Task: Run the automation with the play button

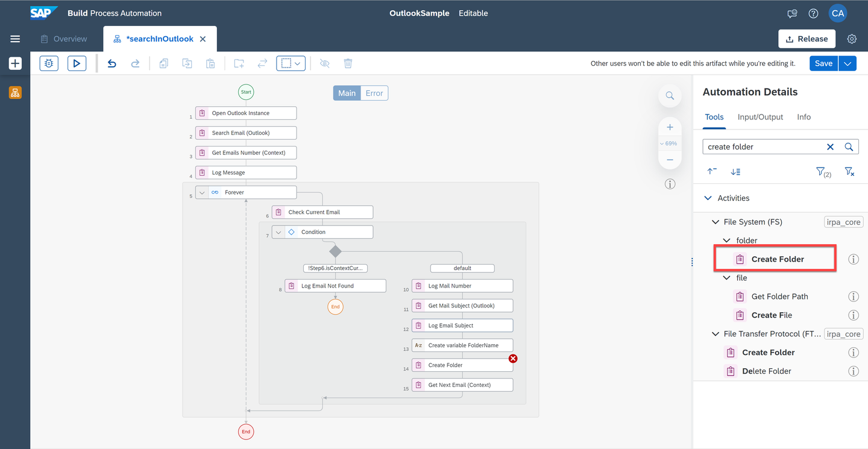Action: [x=77, y=63]
